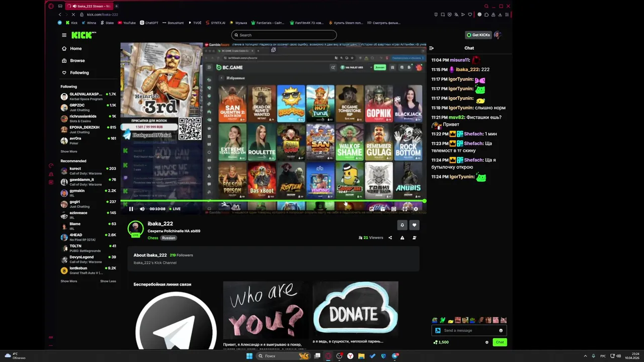644x362 pixels.
Task: Open the Kick hamburger menu
Action: [64, 35]
